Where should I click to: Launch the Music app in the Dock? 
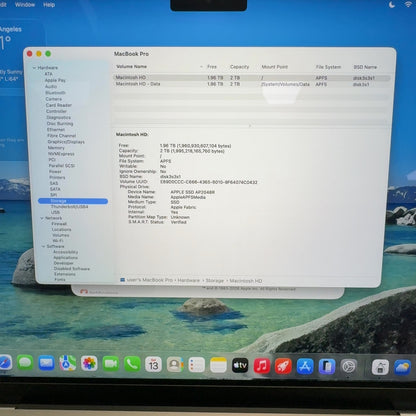click(262, 366)
